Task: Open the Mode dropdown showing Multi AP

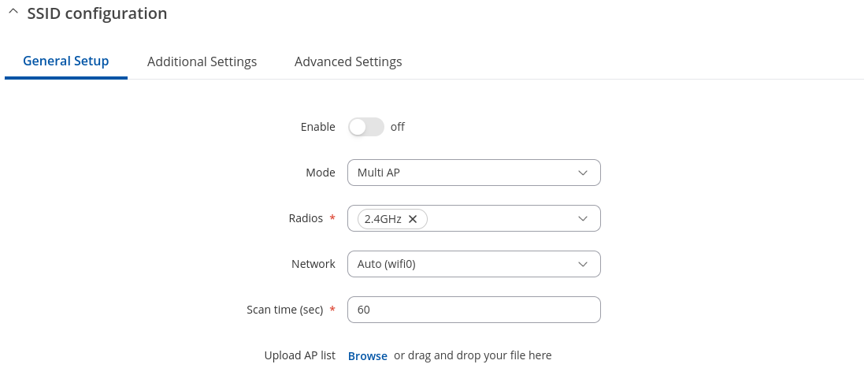Action: (465, 173)
